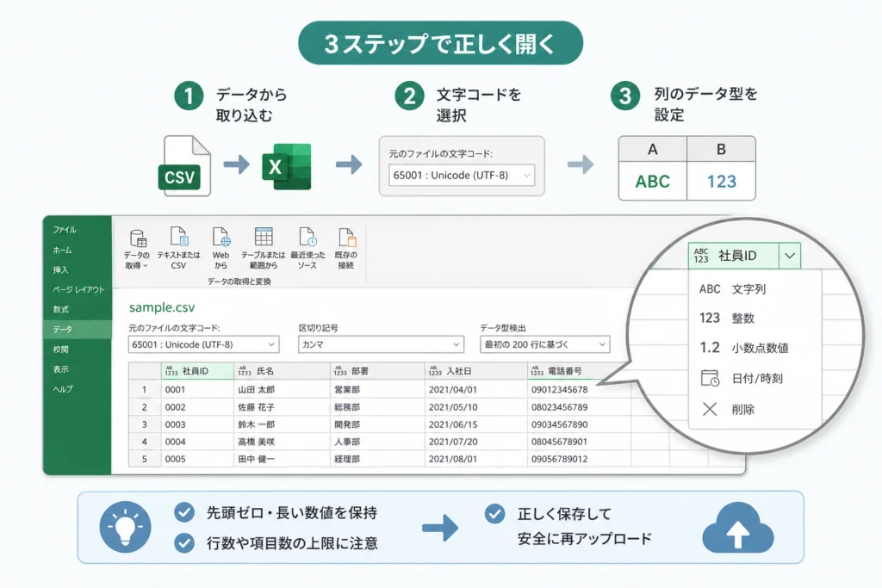Viewport: 882px width, 588px height.
Task: Expand 元のファイルの文字コード dropdown under sample.csv
Action: click(x=203, y=344)
